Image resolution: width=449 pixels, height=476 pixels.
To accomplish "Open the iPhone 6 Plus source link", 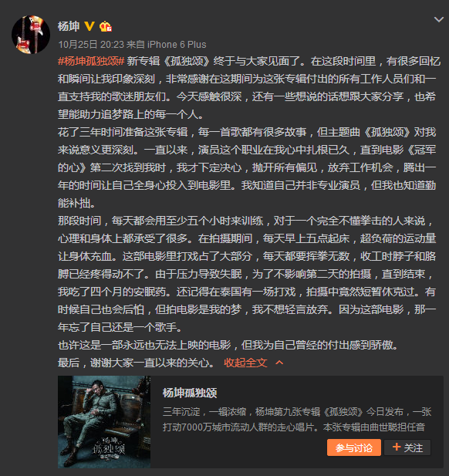I will click(177, 45).
